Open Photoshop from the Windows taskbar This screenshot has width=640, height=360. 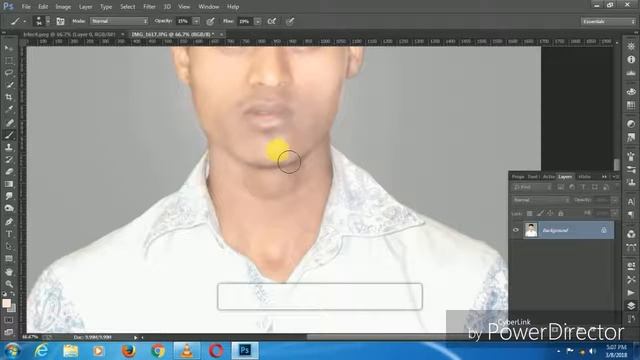(x=245, y=350)
